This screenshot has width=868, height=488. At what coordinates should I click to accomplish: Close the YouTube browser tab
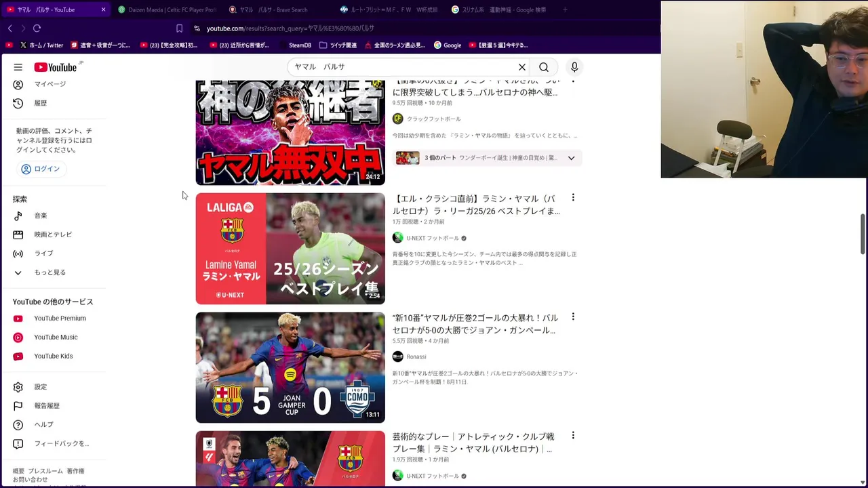tap(103, 9)
